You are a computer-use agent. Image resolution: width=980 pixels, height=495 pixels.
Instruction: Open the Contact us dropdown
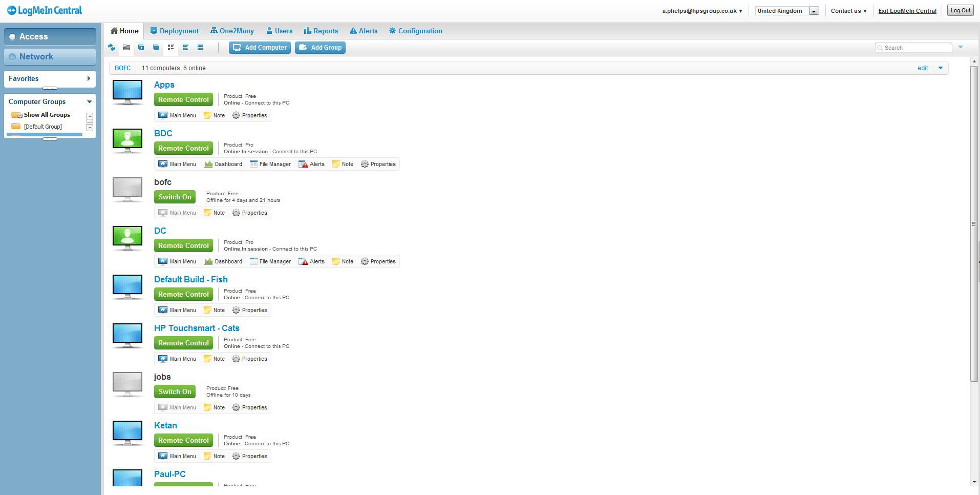(848, 11)
